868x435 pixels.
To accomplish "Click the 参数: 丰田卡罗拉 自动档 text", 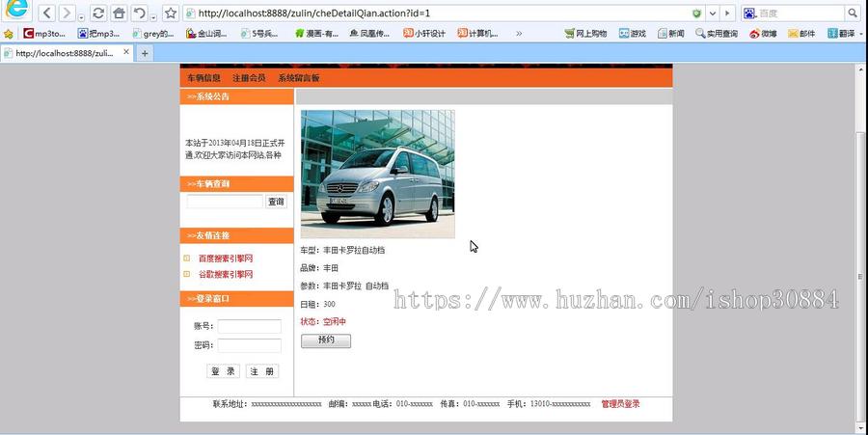I will coord(344,286).
